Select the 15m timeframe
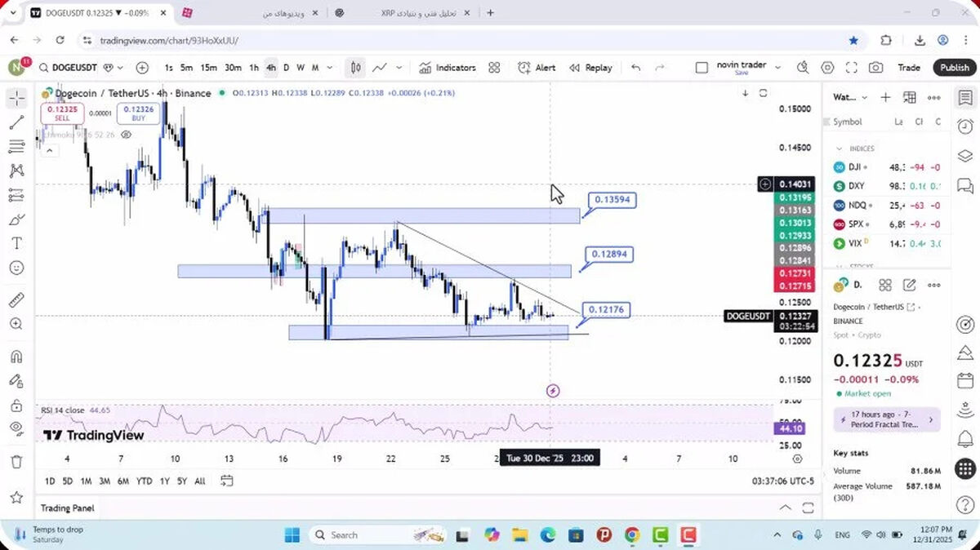 pyautogui.click(x=209, y=68)
